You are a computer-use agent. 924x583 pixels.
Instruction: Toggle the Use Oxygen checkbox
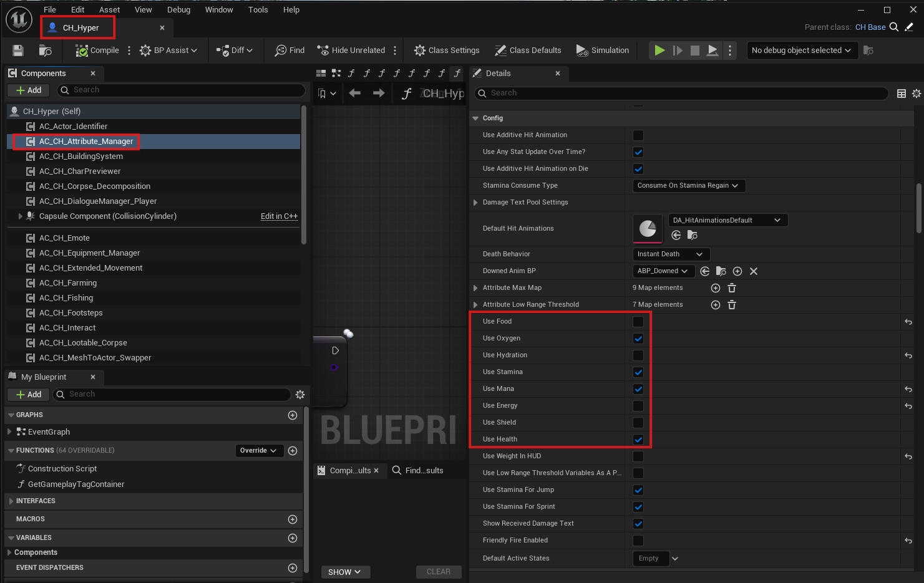click(x=638, y=339)
